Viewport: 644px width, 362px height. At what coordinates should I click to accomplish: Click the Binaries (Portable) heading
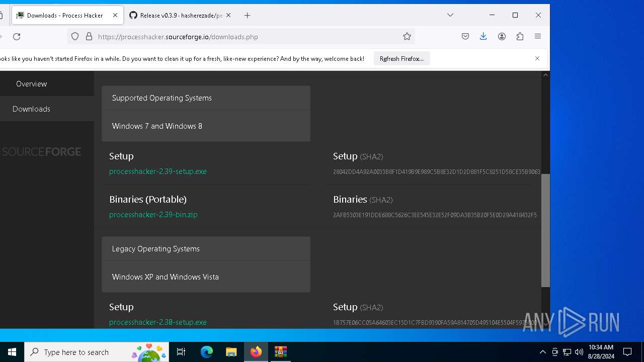pos(148,199)
